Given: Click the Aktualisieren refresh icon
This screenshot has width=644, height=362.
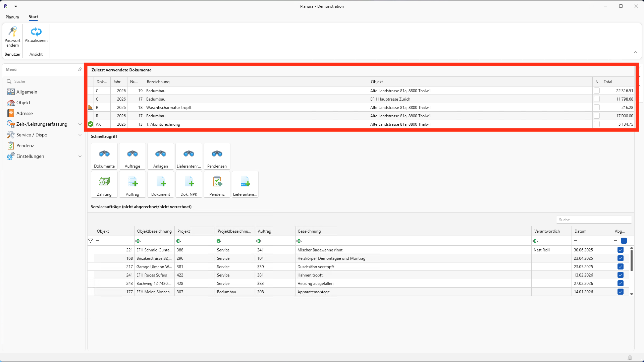Looking at the screenshot, I should coord(36,32).
